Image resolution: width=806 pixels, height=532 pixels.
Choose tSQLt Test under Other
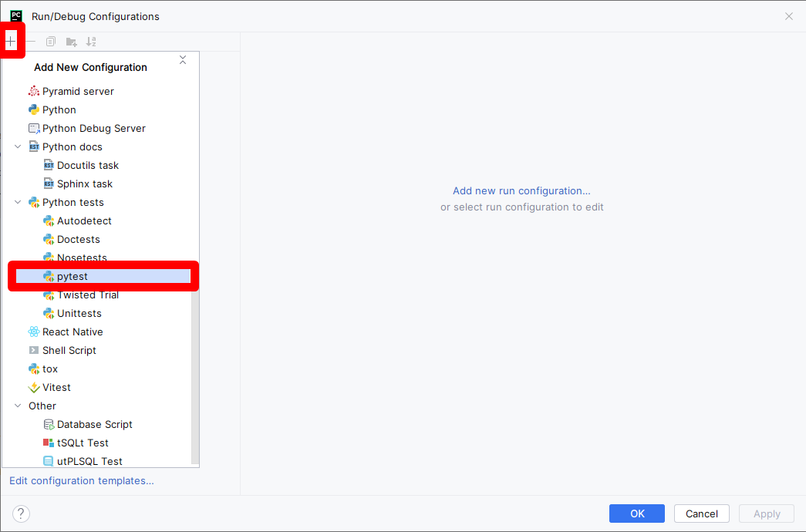tap(83, 443)
